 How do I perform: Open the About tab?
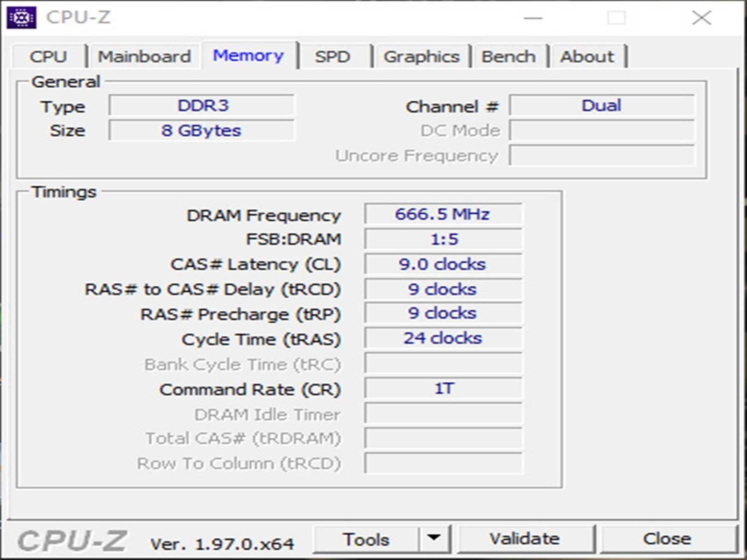[587, 56]
